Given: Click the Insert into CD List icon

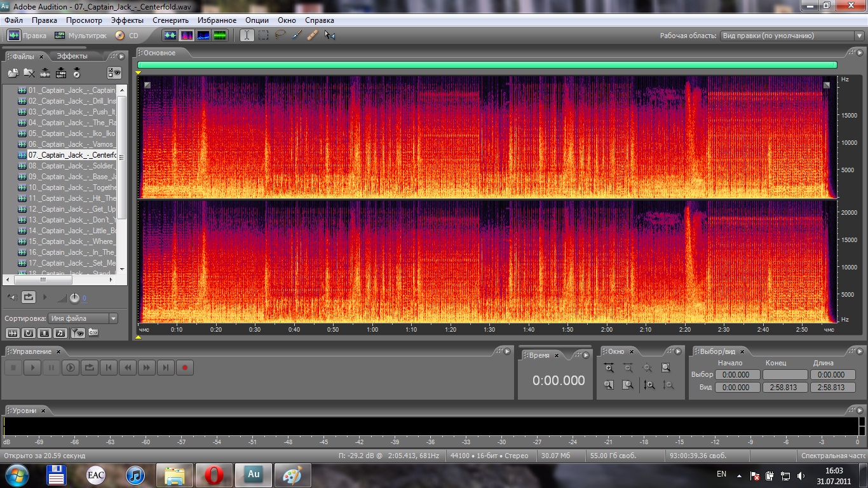Looking at the screenshot, I should coord(76,73).
